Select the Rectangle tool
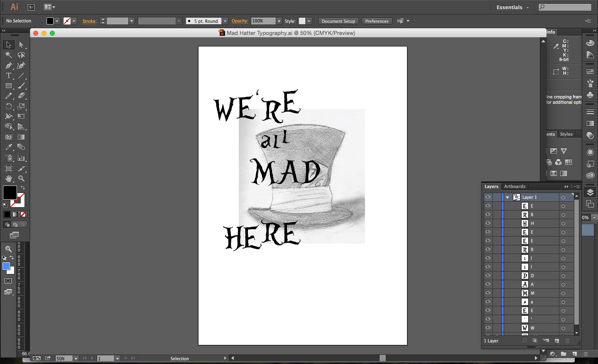Viewport: 598px width, 364px height. click(x=9, y=86)
